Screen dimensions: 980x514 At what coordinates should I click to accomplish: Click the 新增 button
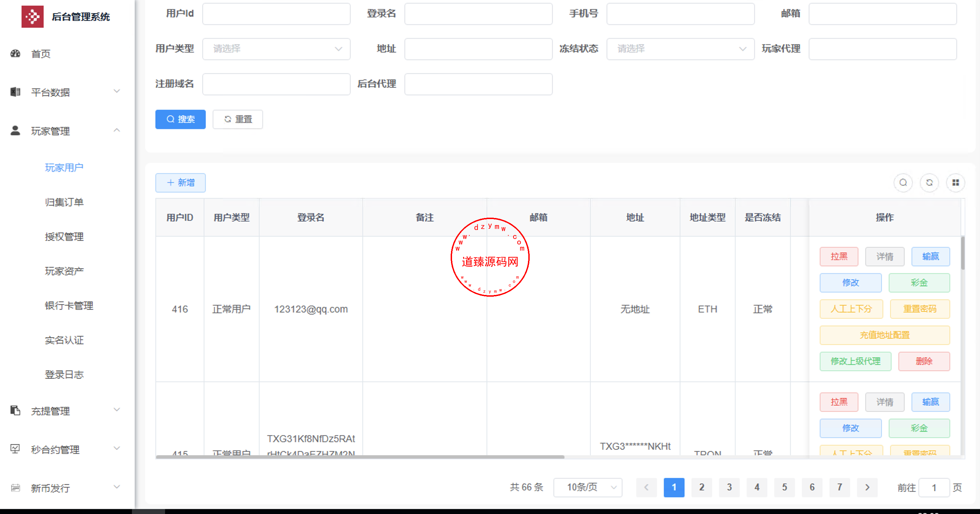point(180,182)
